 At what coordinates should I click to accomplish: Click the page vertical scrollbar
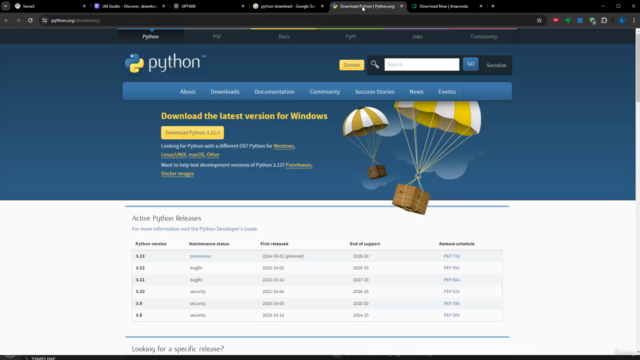point(638,67)
